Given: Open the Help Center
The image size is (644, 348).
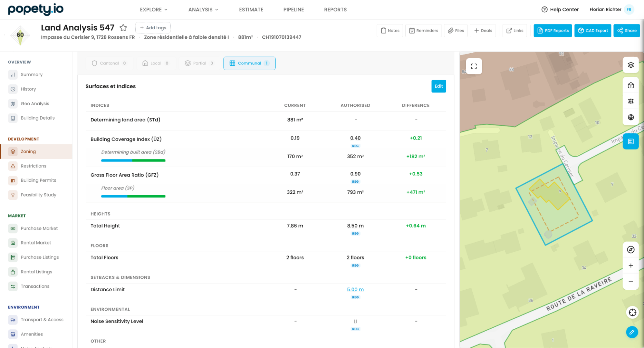Looking at the screenshot, I should 560,9.
